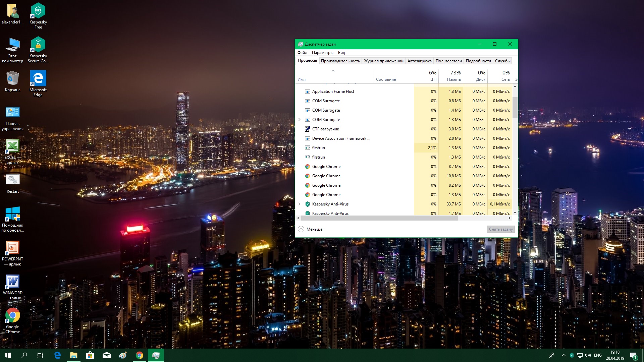The width and height of the screenshot is (644, 362).
Task: Click Microsoft Store icon in the taskbar
Action: click(x=90, y=355)
